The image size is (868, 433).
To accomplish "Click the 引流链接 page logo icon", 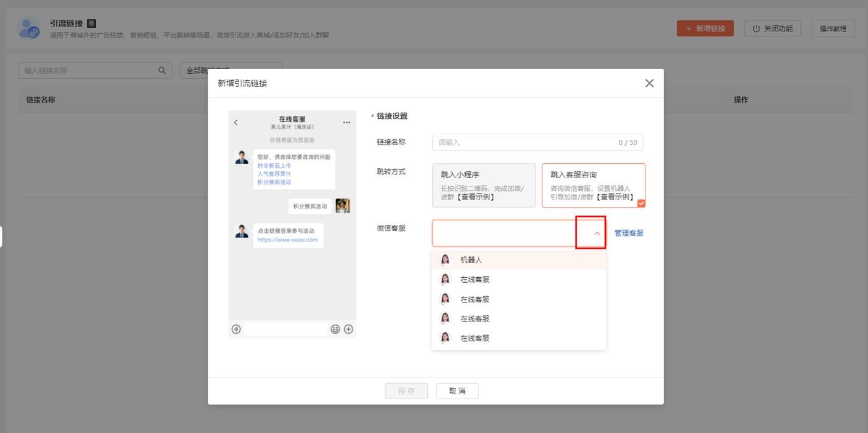I will click(29, 28).
